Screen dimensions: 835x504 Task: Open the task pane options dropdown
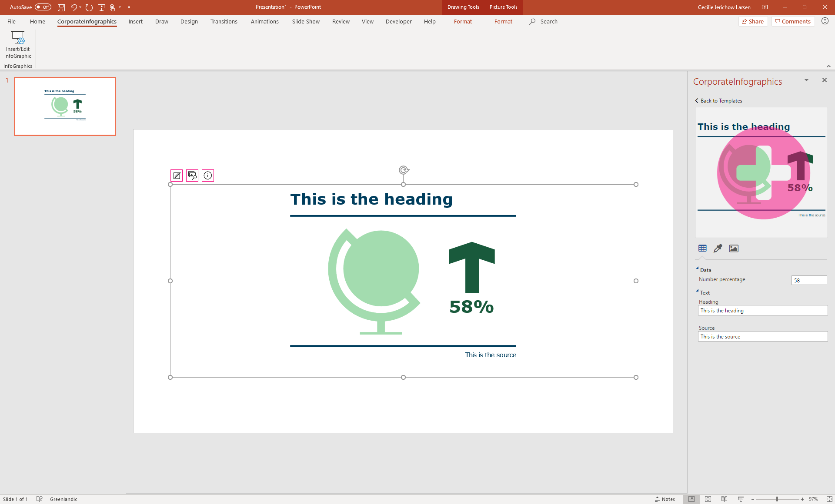(806, 80)
